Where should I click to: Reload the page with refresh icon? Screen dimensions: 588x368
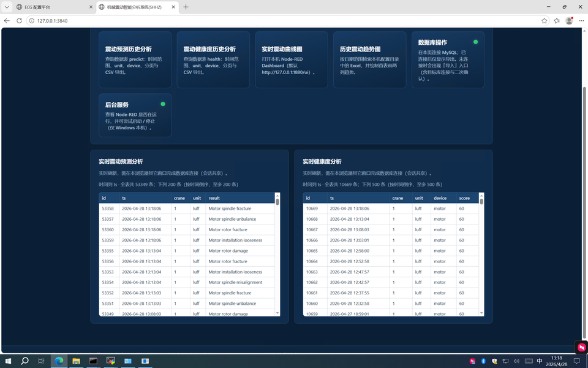coord(19,21)
